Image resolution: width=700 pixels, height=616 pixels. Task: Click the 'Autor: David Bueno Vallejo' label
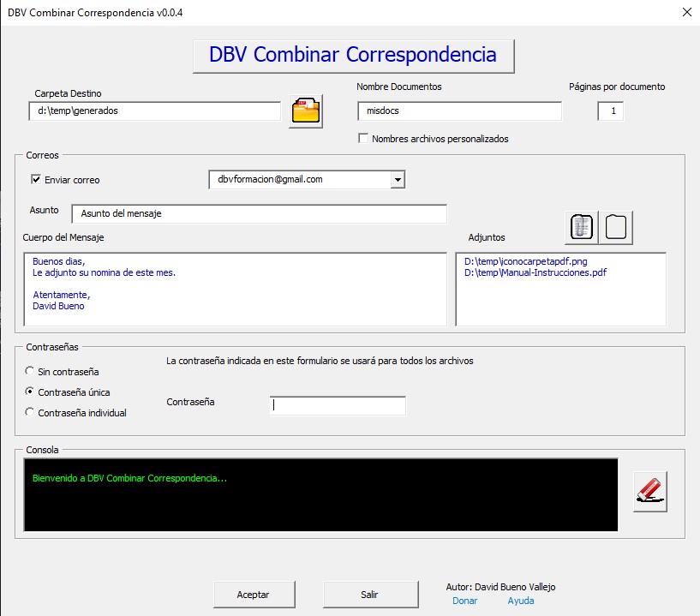(x=500, y=587)
